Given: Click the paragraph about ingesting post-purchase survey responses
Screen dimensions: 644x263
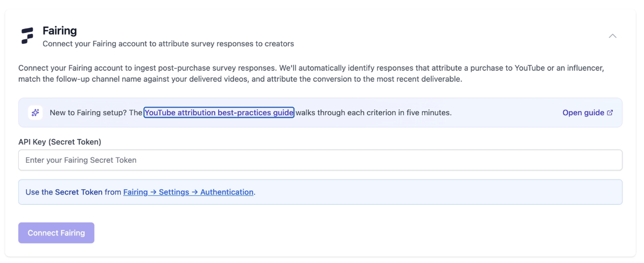Looking at the screenshot, I should (311, 73).
